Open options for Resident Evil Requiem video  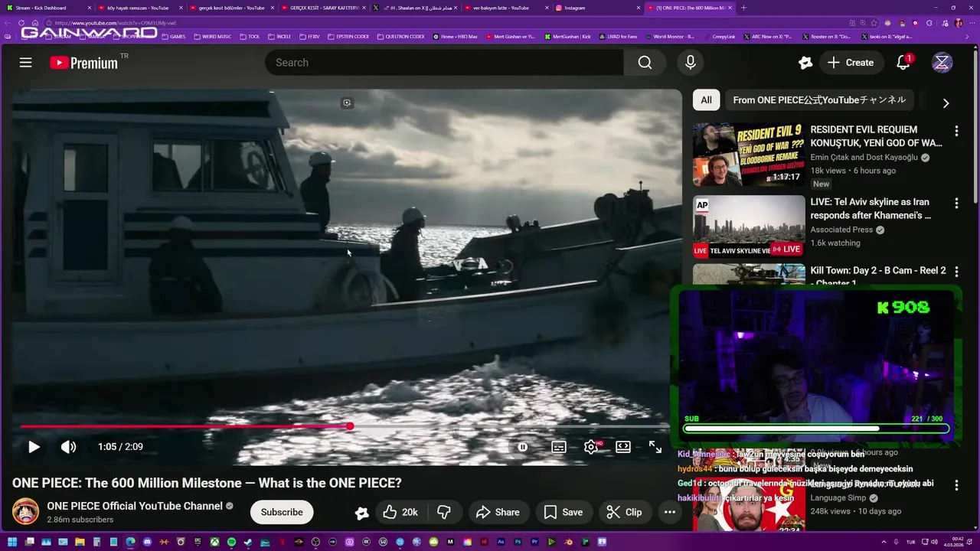click(x=956, y=131)
